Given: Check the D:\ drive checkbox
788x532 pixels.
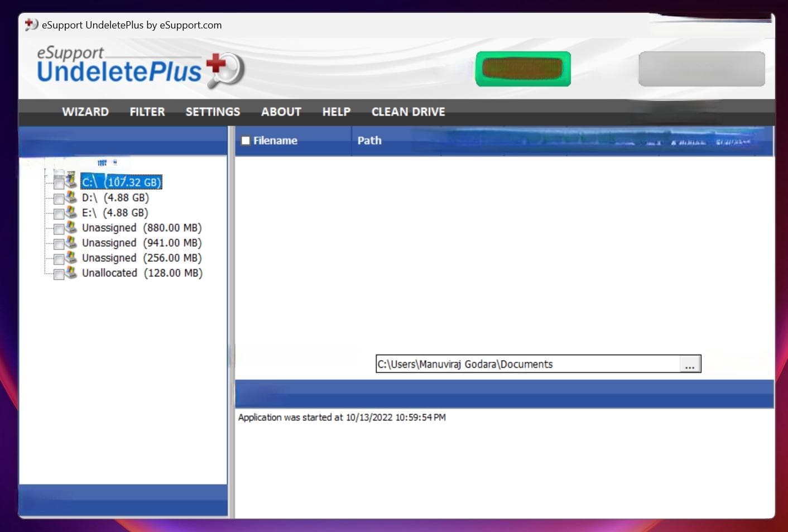Looking at the screenshot, I should pos(59,199).
